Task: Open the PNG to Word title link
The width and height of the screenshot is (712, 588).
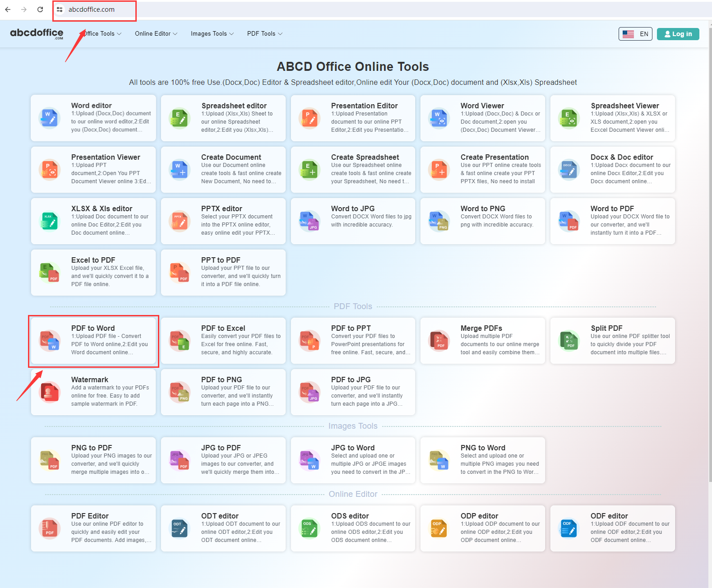Action: point(483,448)
